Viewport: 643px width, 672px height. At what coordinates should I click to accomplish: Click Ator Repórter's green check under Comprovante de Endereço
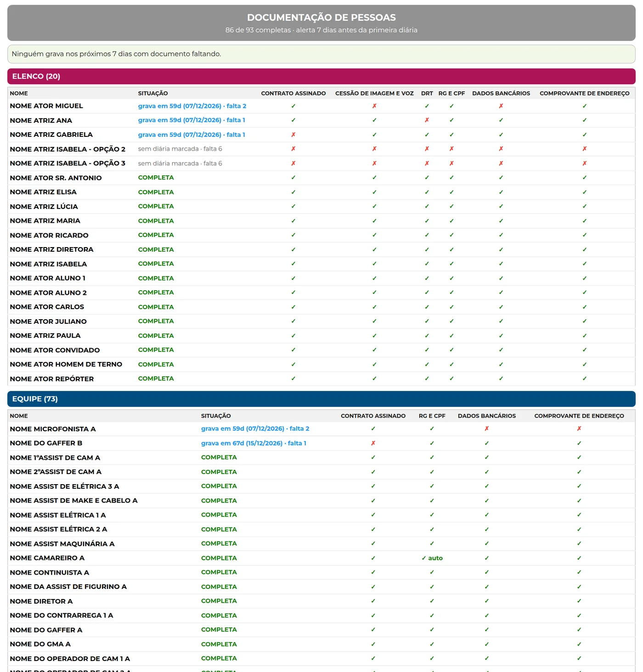585,378
